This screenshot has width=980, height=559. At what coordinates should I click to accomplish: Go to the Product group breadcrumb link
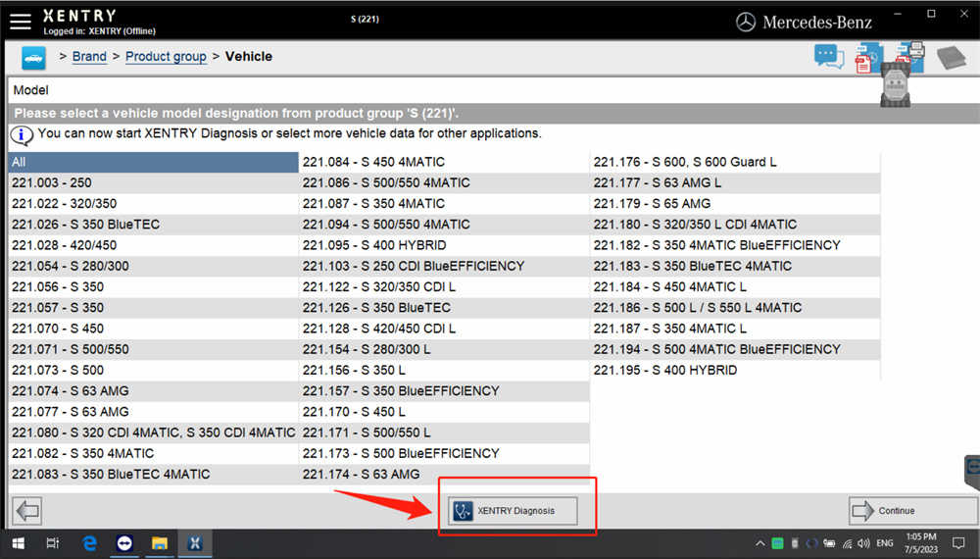click(166, 57)
